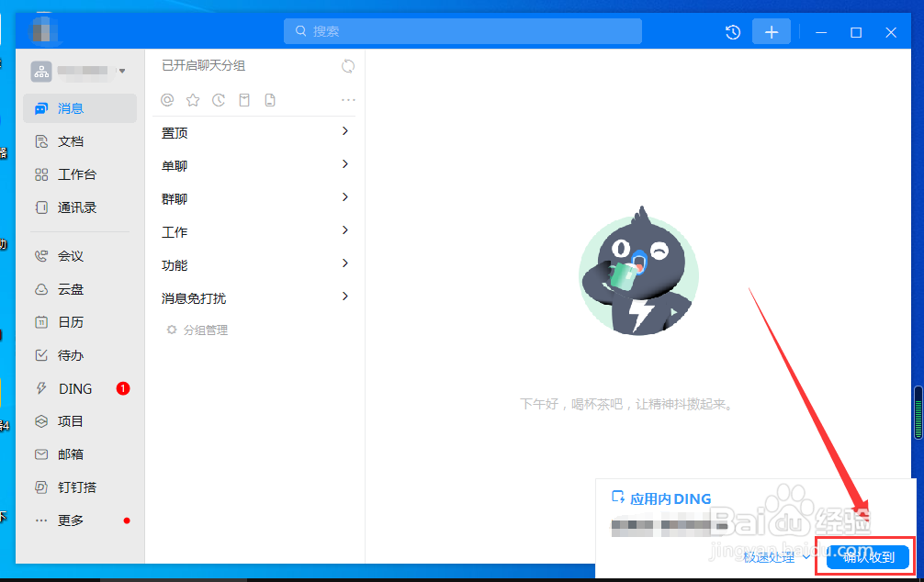
Task: Minimize the DingTalk window
Action: coord(821,32)
